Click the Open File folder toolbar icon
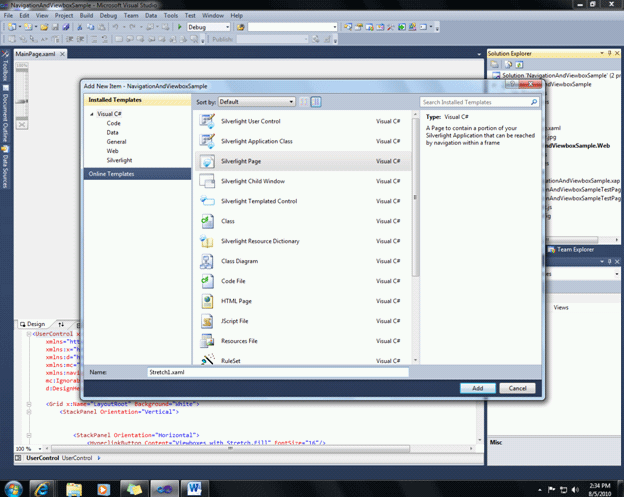The width and height of the screenshot is (624, 497). (x=44, y=27)
